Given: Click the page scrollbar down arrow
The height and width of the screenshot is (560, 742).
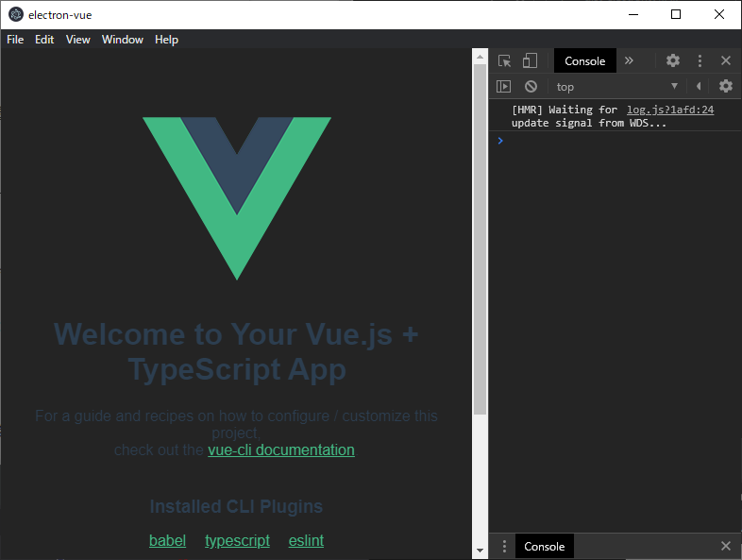Looking at the screenshot, I should click(x=480, y=550).
